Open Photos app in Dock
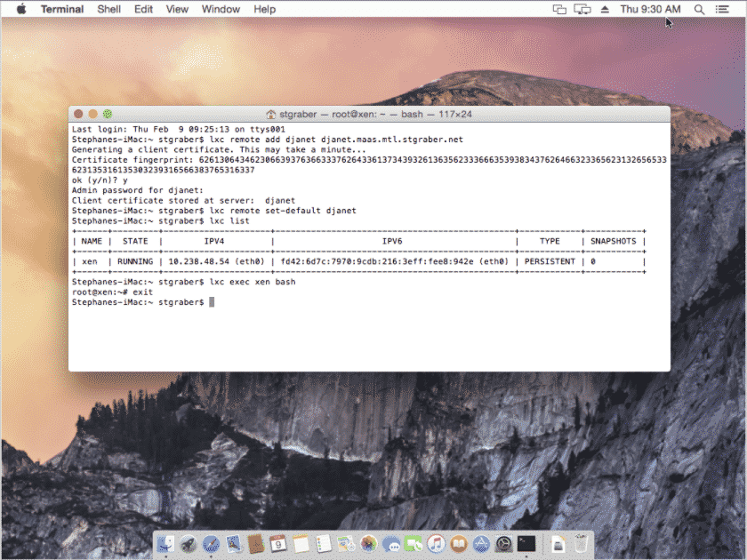The width and height of the screenshot is (747, 560). 368,544
